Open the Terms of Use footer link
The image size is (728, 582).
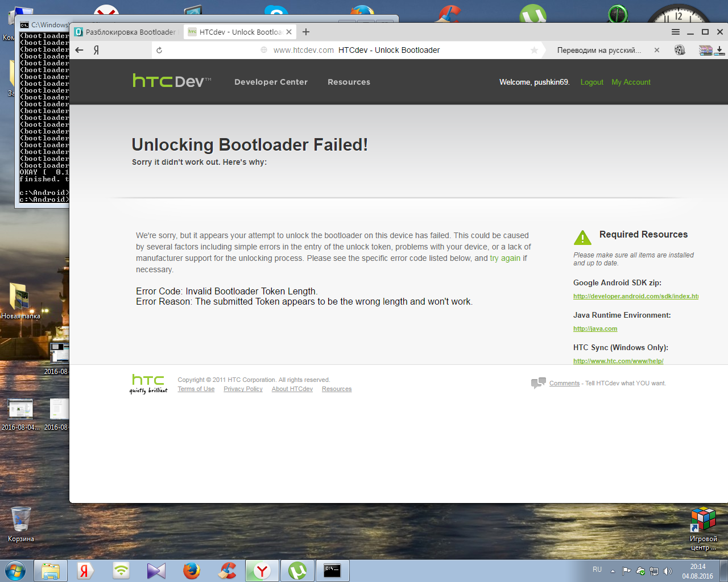[x=196, y=389]
